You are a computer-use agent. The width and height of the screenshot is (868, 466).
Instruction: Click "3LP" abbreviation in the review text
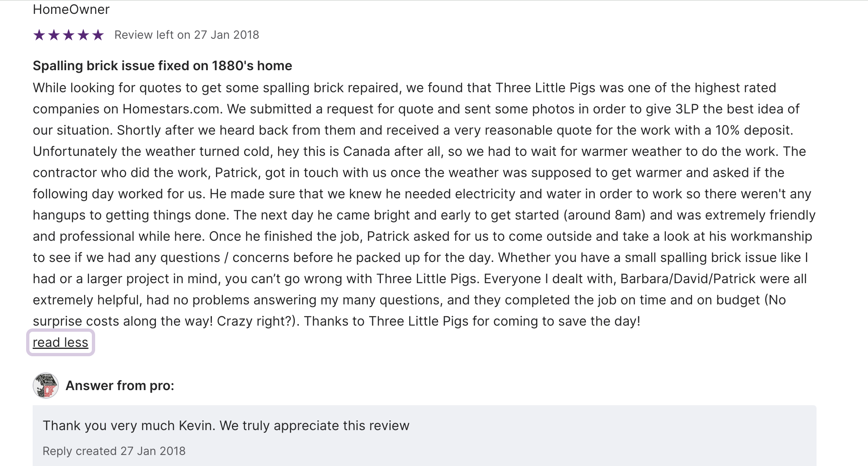tap(687, 109)
